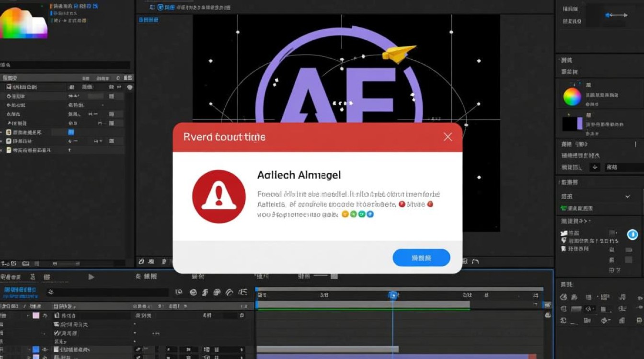This screenshot has width=644, height=359.
Task: Click the blue confirm button in the warning dialog
Action: 421,258
